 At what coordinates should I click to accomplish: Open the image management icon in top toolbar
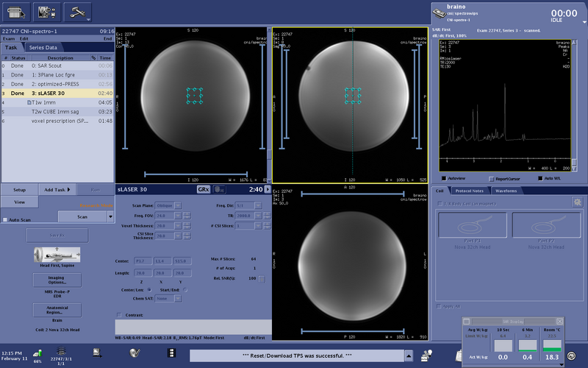tap(47, 13)
